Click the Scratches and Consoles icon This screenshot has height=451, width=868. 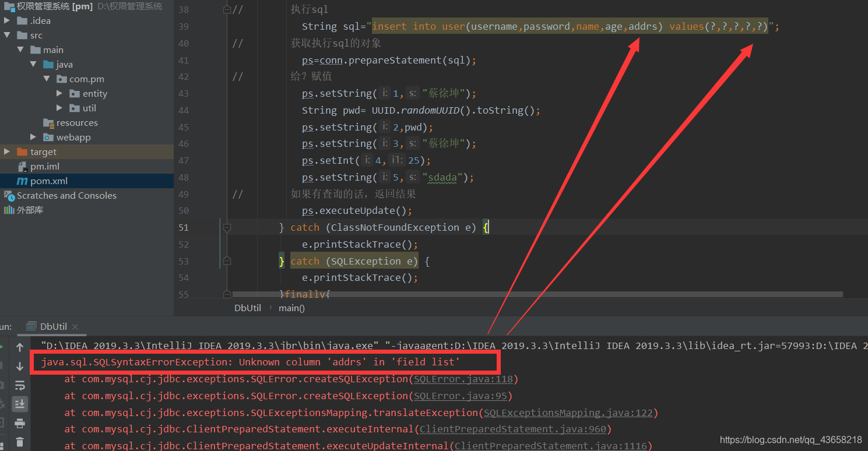9,196
